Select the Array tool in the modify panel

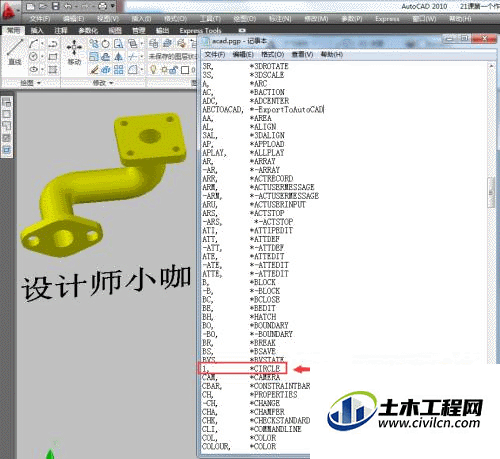(x=118, y=69)
